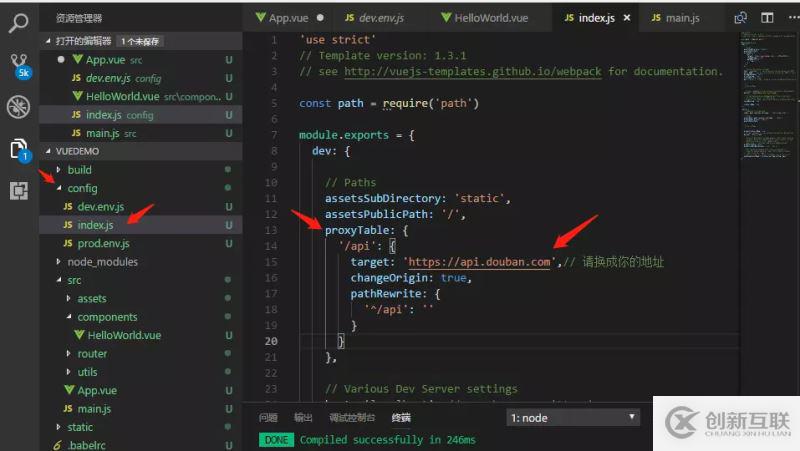Click the assetsSubDirectory line in editor
Viewport: 800px width, 451px height.
tap(418, 198)
